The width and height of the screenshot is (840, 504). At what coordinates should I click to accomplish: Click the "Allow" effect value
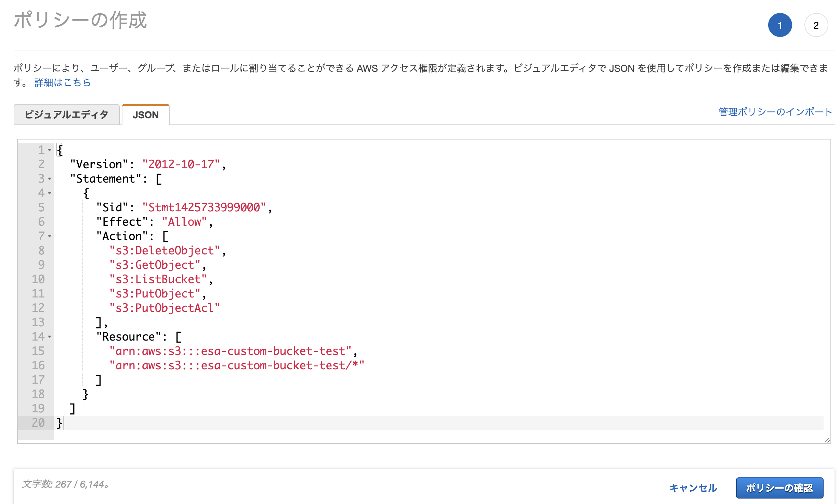[x=185, y=222]
